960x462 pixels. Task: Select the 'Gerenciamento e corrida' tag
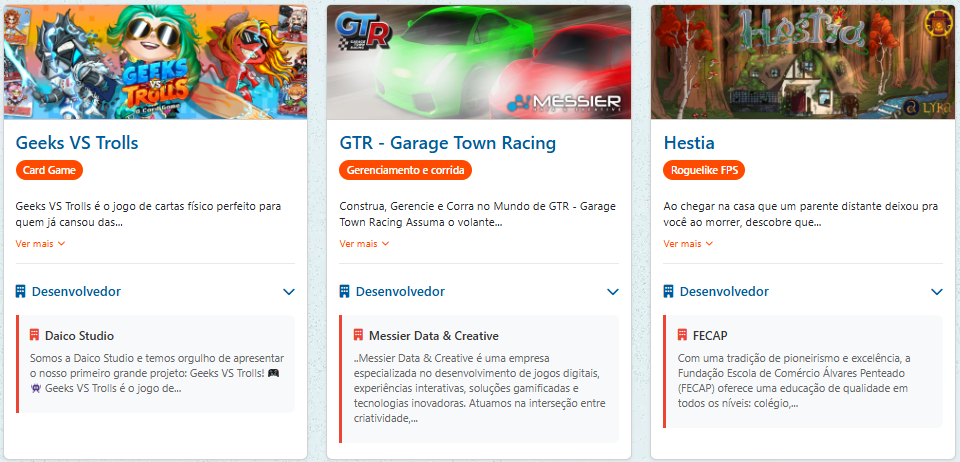click(405, 170)
